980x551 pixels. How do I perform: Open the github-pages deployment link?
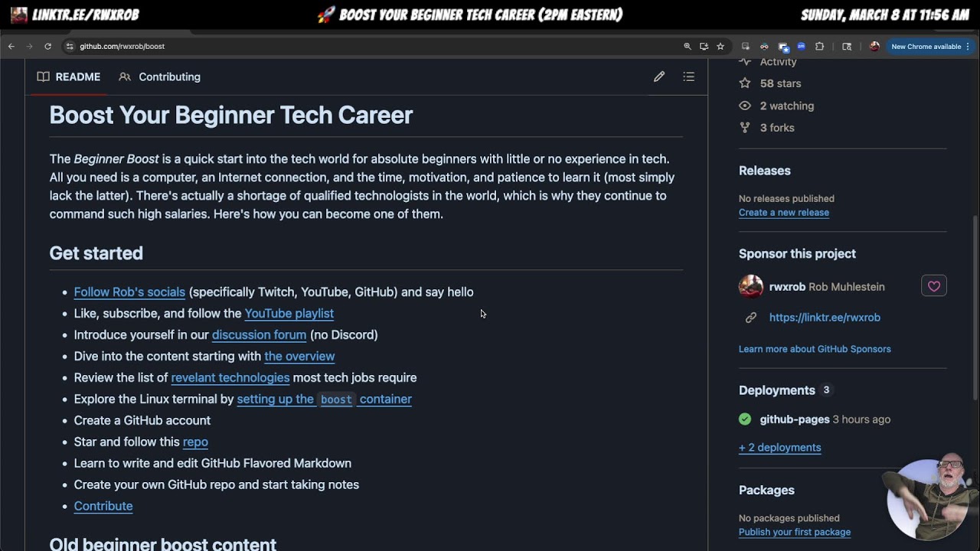(795, 419)
